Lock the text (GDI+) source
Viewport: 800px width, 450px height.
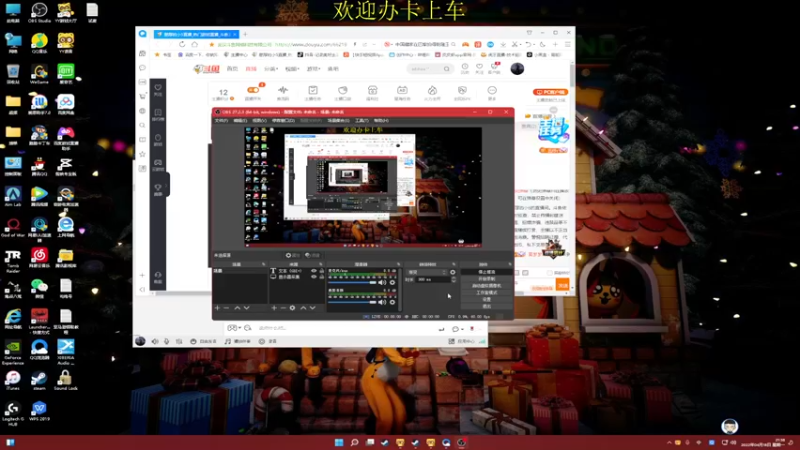tap(321, 271)
